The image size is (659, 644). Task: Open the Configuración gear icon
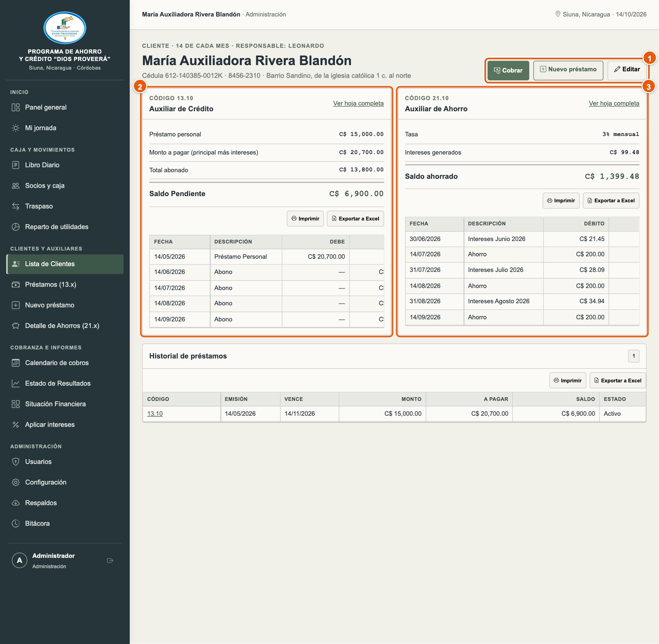pyautogui.click(x=16, y=482)
